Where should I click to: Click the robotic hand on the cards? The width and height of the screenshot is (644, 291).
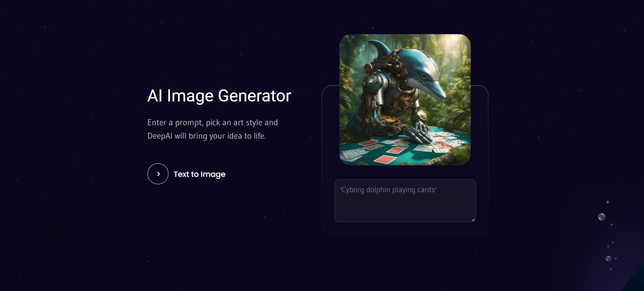[418, 132]
